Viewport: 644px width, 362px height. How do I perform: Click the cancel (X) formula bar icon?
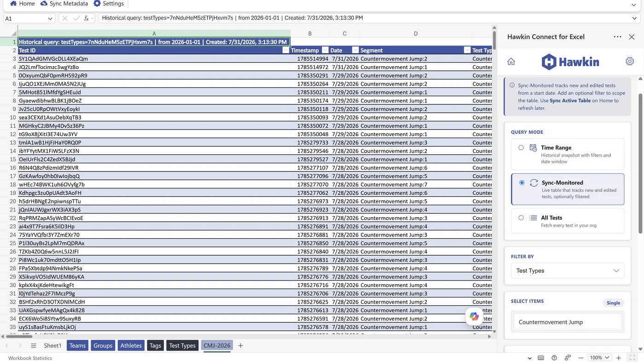(x=65, y=18)
